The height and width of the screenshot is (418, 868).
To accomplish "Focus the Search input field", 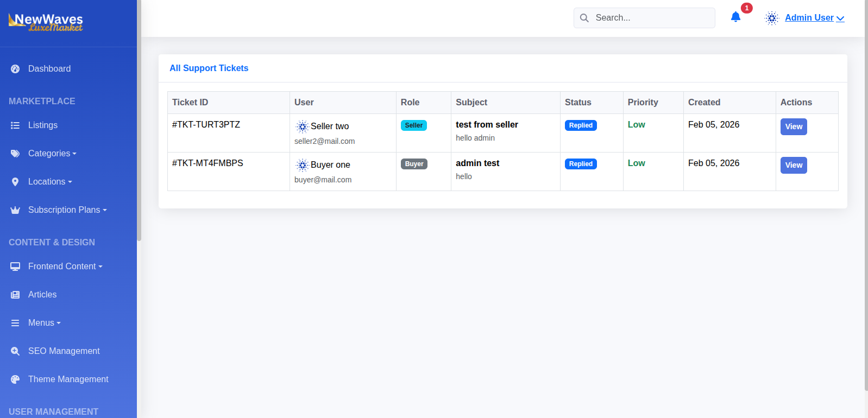I will (644, 18).
